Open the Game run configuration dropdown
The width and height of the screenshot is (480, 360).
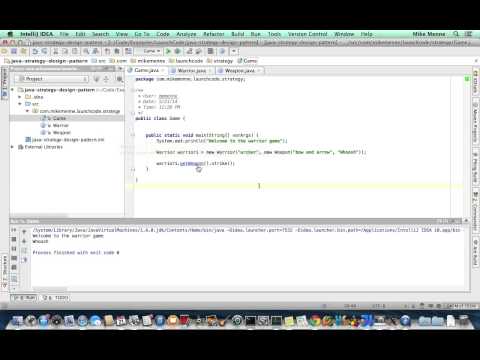click(152, 51)
